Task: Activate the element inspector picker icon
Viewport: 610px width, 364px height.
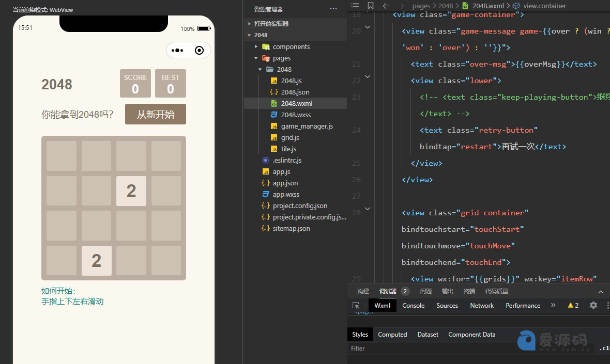Action: pos(356,305)
